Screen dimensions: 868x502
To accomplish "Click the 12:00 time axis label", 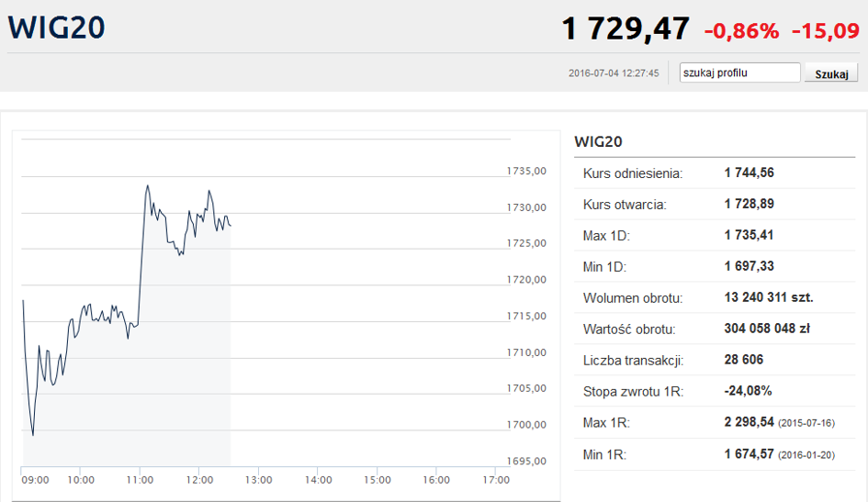I will point(199,480).
